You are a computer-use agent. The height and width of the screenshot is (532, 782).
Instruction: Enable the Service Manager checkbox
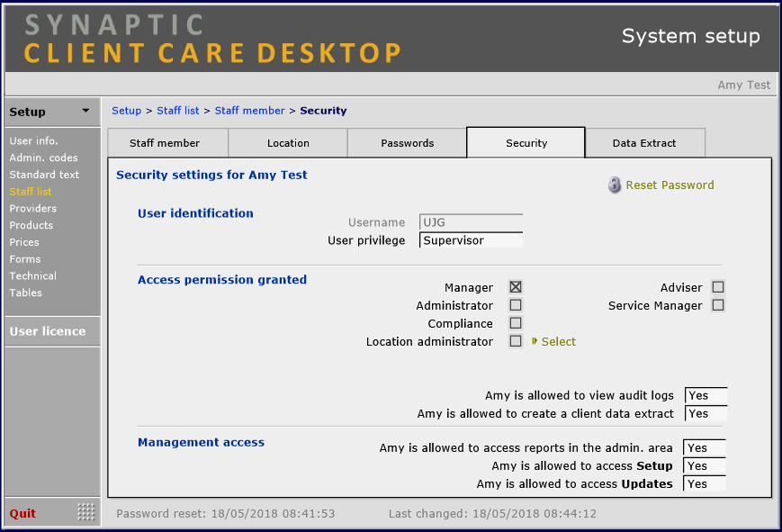[x=718, y=305]
